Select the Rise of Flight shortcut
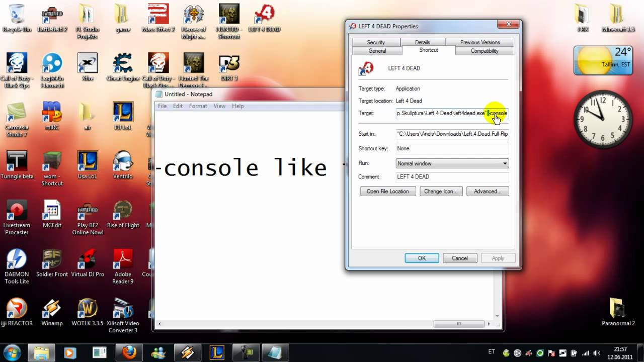The height and width of the screenshot is (362, 644). point(123,215)
